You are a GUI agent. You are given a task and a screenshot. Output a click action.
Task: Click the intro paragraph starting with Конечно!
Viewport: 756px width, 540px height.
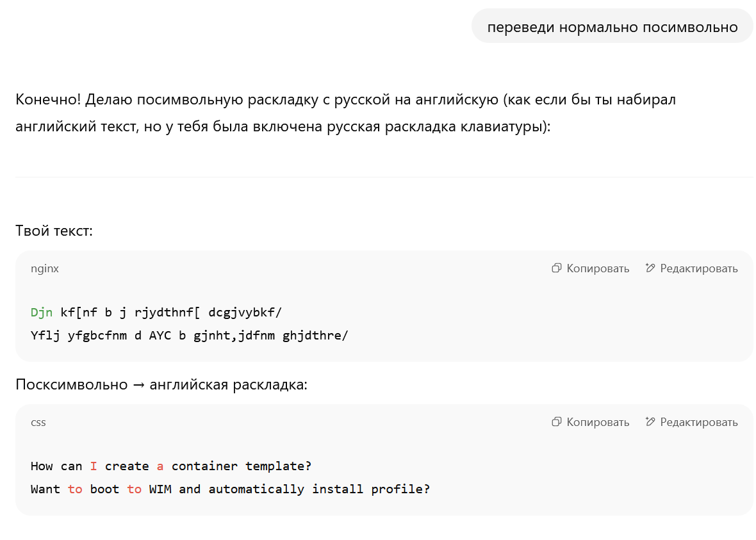click(x=346, y=113)
